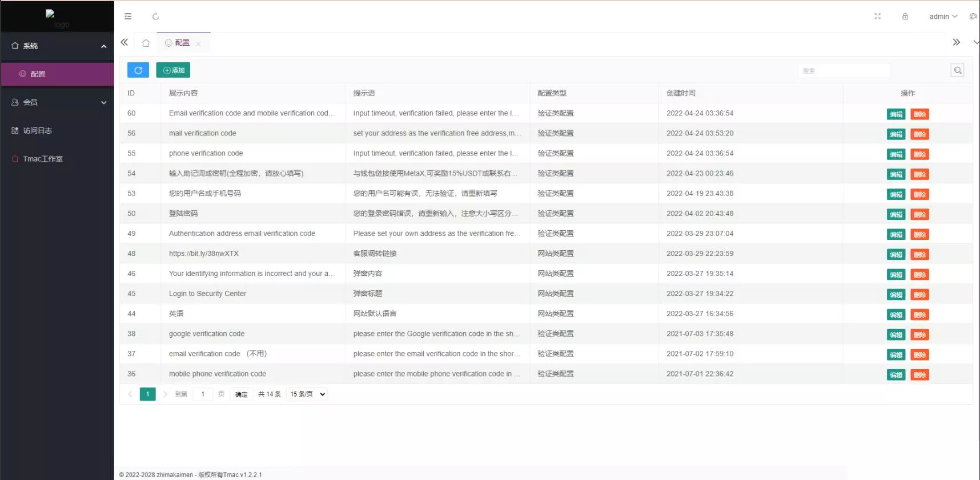Image resolution: width=980 pixels, height=480 pixels.
Task: Click the top bar refresh icon
Action: pos(155,17)
